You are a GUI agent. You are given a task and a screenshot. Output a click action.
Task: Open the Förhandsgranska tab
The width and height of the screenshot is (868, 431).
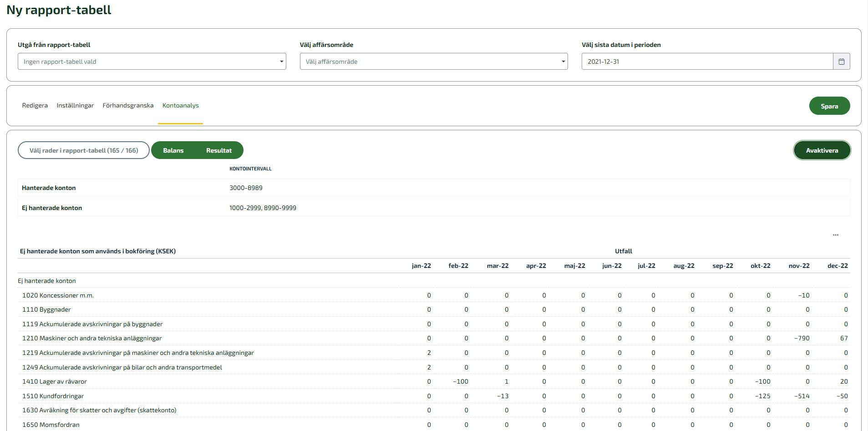point(128,105)
